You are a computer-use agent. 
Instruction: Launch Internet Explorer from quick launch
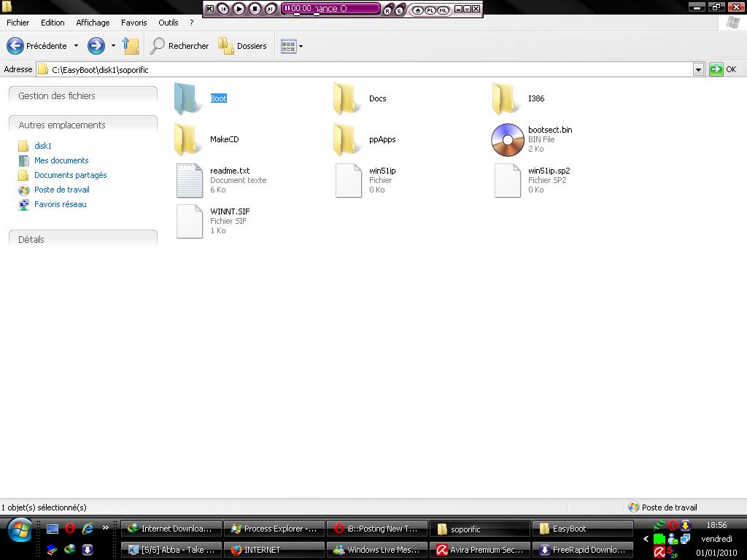tap(88, 528)
